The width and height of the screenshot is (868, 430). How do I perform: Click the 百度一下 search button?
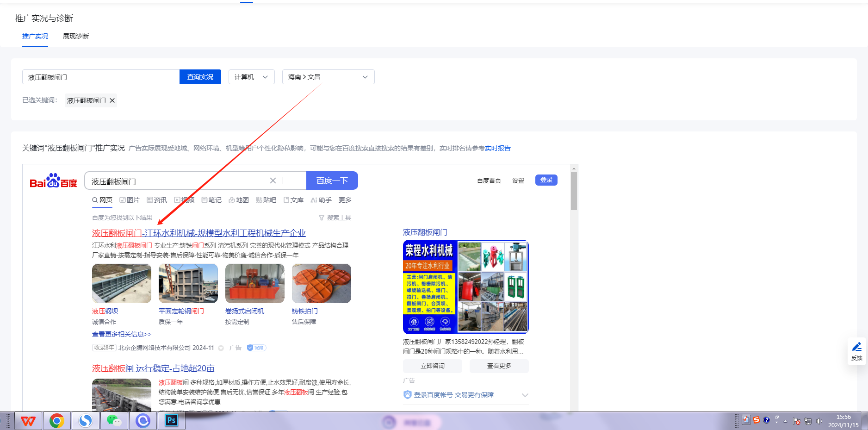pyautogui.click(x=332, y=181)
